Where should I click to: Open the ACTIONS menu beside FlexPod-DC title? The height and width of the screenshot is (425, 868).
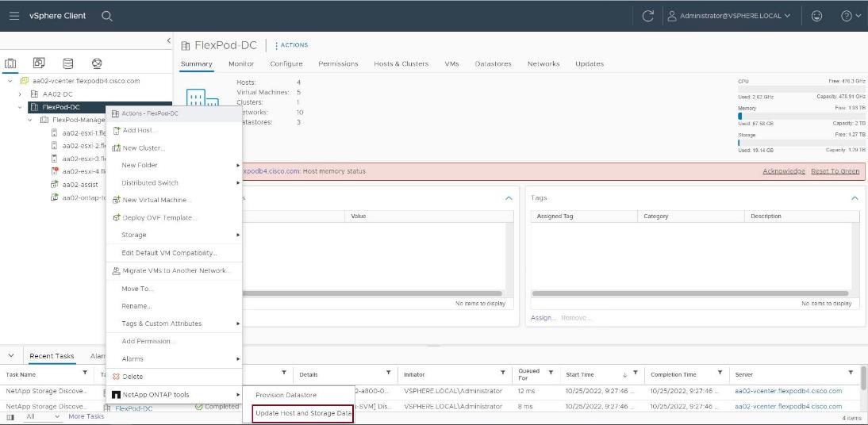click(x=291, y=45)
